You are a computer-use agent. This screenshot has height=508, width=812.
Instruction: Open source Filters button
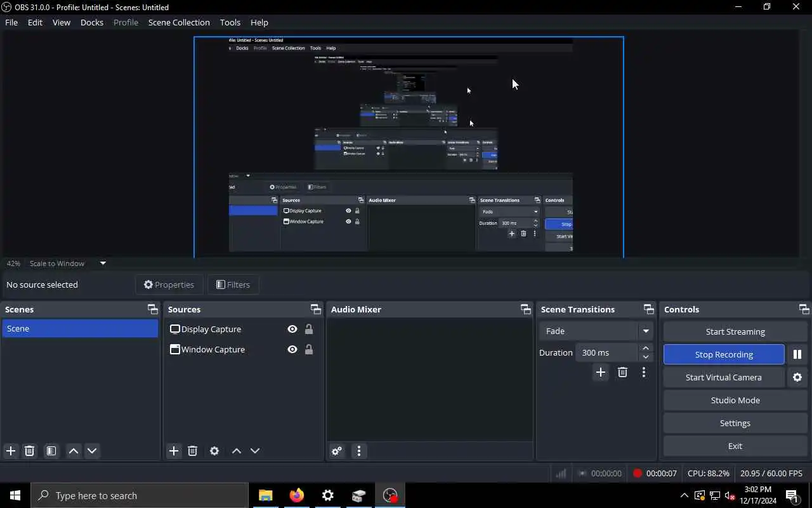[x=233, y=284]
